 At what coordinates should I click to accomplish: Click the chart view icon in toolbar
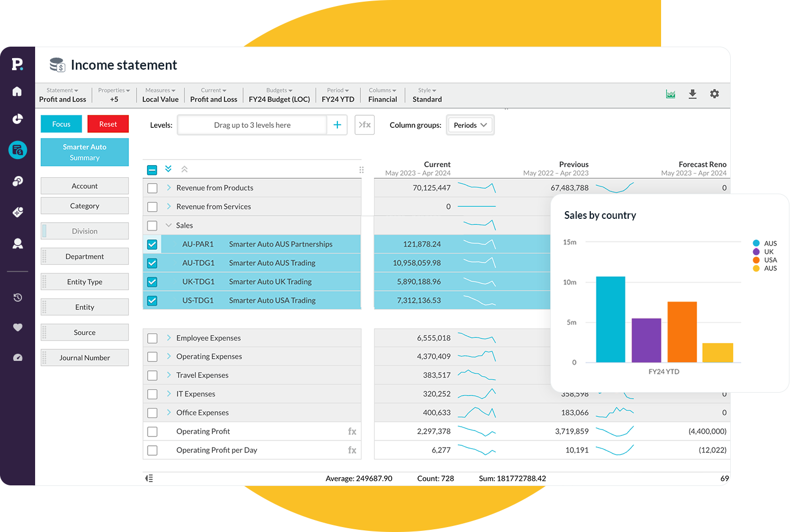tap(670, 94)
